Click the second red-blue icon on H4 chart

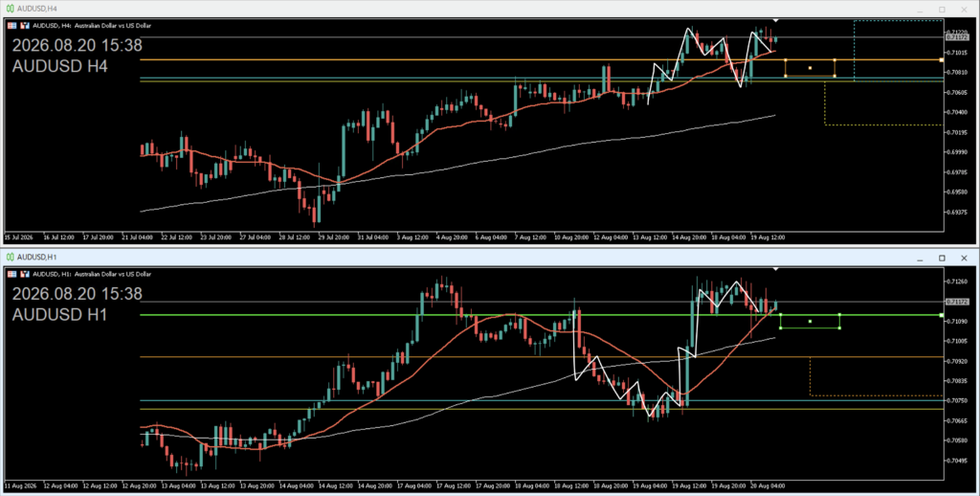point(25,26)
